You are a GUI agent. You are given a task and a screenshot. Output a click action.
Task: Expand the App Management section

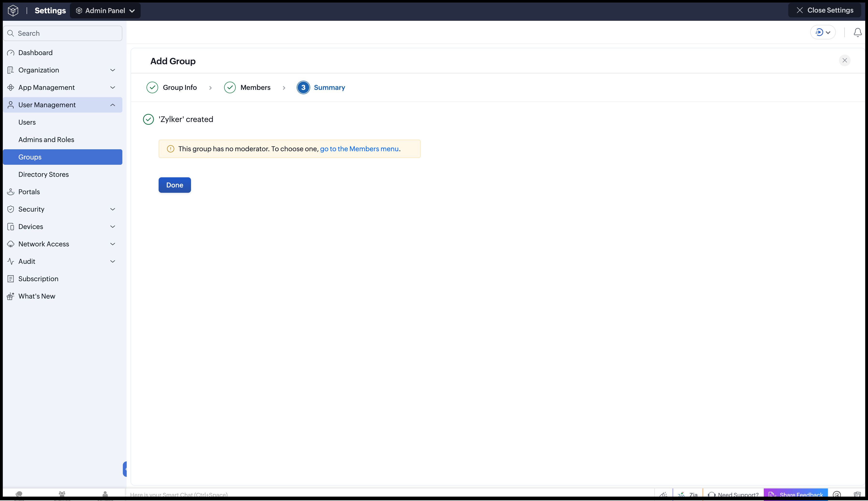click(x=63, y=87)
